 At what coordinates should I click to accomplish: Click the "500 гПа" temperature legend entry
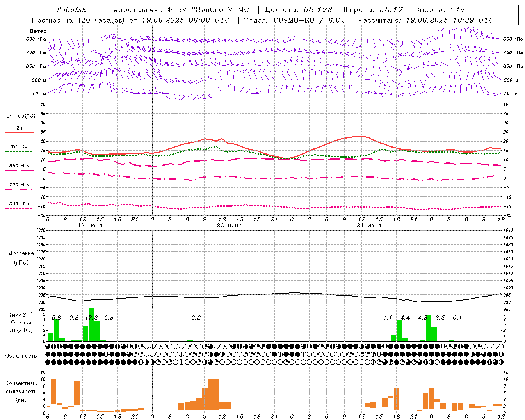(19, 204)
